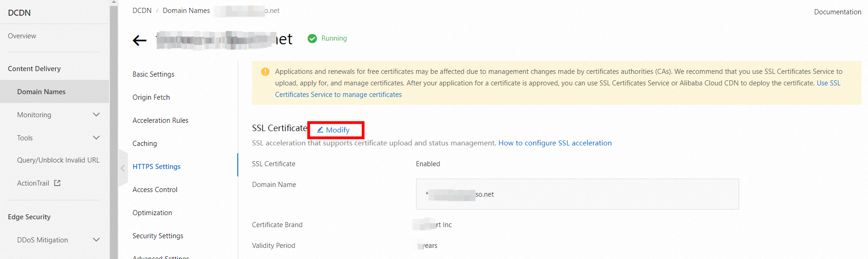Click the back arrow icon
The height and width of the screenshot is (259, 868).
click(139, 41)
